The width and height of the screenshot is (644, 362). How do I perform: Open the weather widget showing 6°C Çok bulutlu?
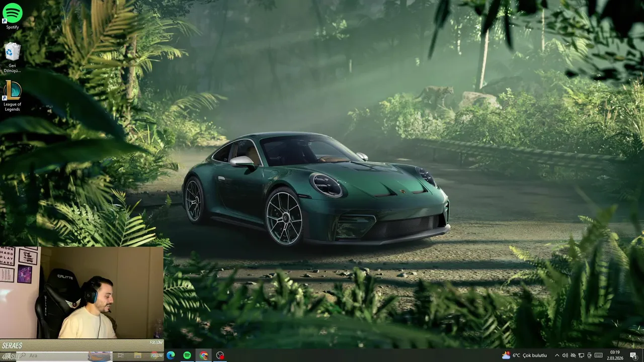tap(524, 355)
